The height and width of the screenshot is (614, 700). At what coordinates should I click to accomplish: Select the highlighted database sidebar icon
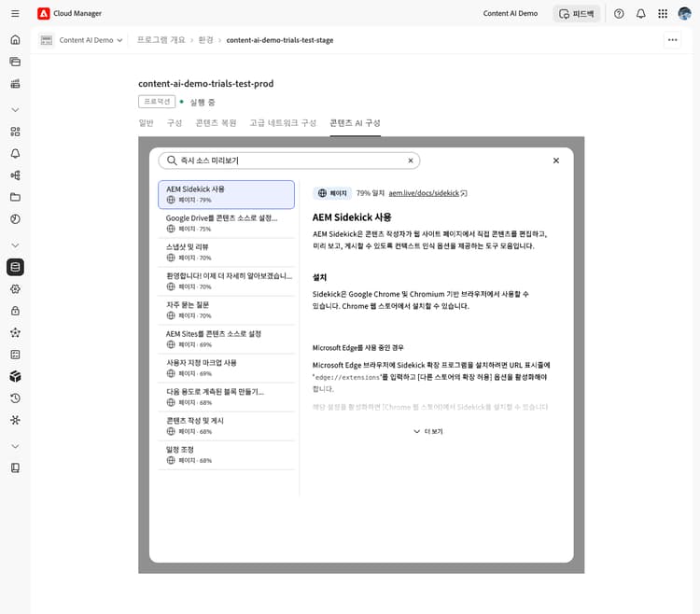coord(15,267)
